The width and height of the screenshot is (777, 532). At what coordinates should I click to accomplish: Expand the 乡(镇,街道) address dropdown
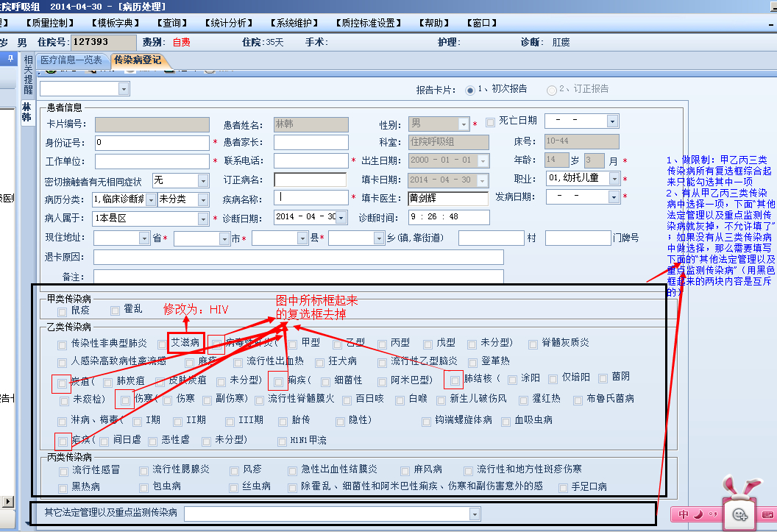379,238
